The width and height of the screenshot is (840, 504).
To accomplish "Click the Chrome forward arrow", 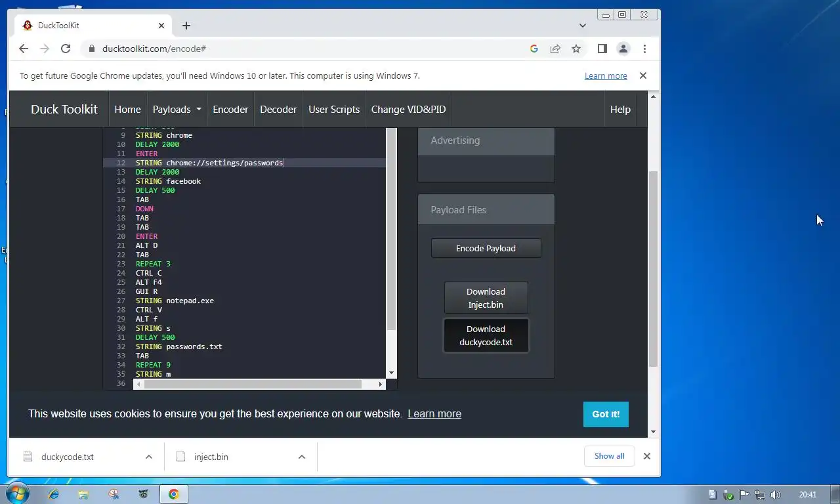I will 45,49.
